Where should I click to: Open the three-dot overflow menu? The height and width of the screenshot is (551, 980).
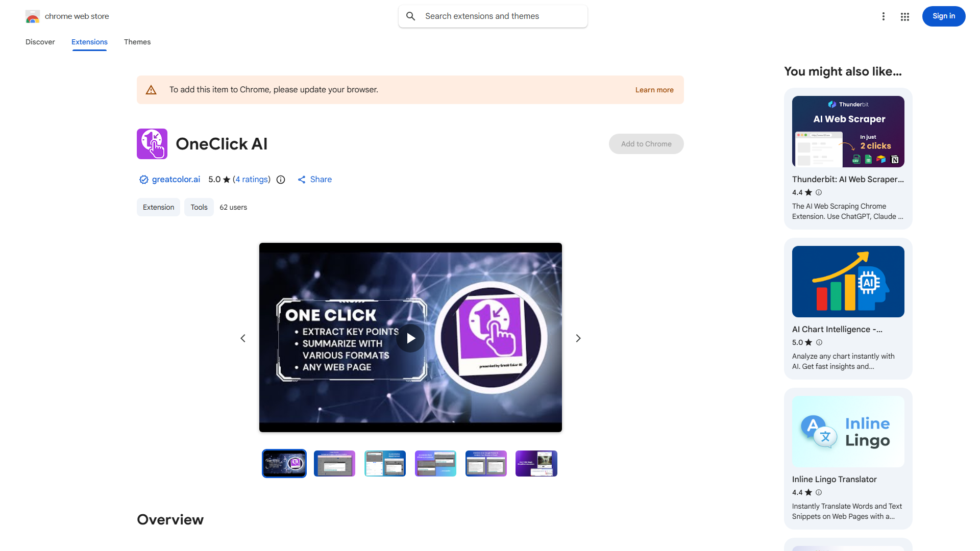pos(884,16)
